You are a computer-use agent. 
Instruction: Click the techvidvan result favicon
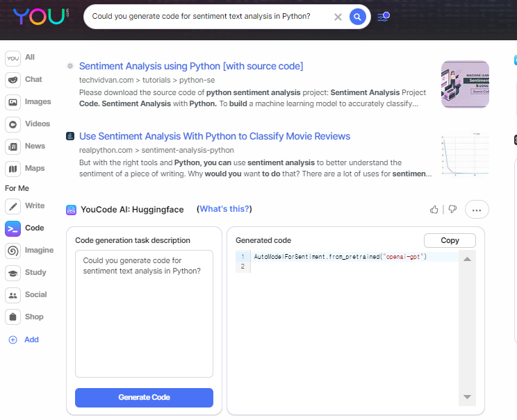70,66
